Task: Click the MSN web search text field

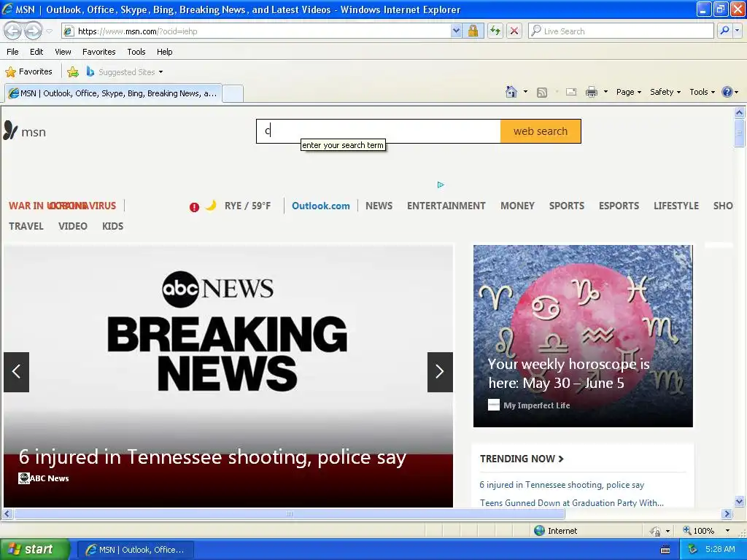Action: point(379,131)
